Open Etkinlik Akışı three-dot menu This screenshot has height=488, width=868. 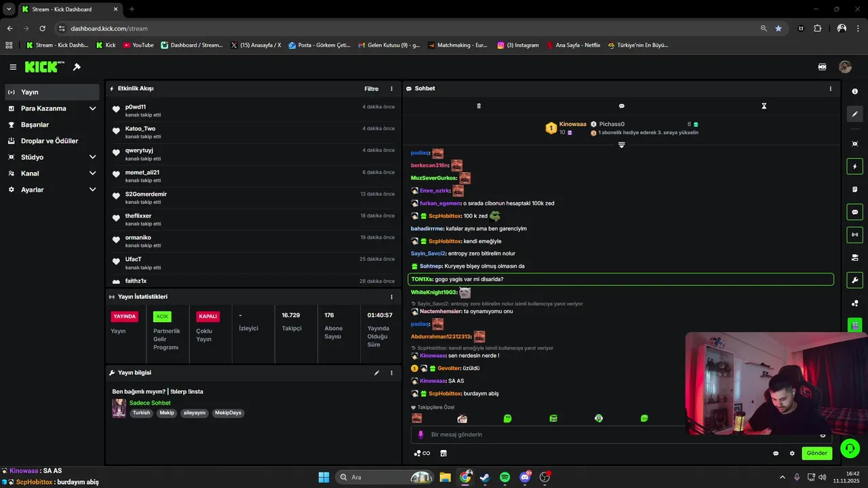click(x=391, y=89)
